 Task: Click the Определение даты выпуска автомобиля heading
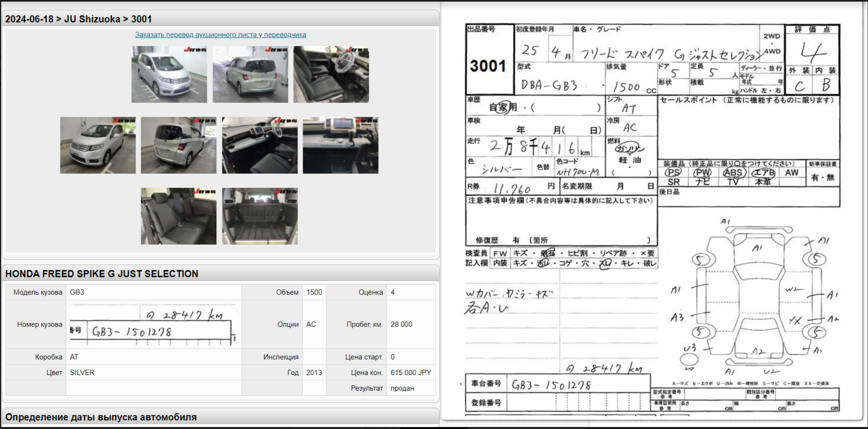click(101, 417)
